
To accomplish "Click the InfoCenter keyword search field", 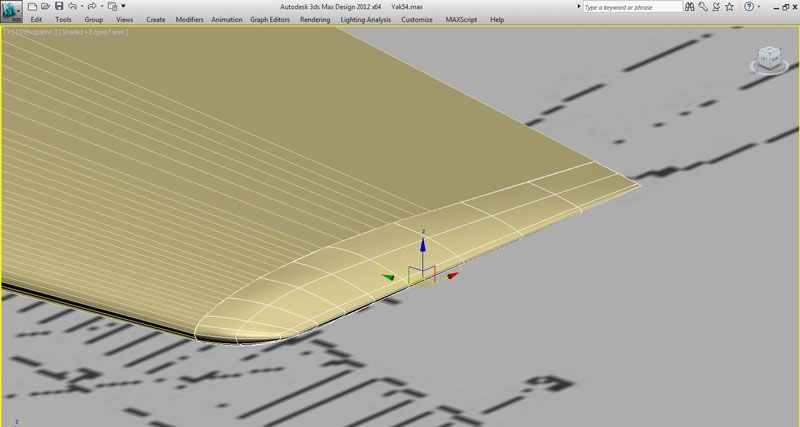I will tap(632, 7).
